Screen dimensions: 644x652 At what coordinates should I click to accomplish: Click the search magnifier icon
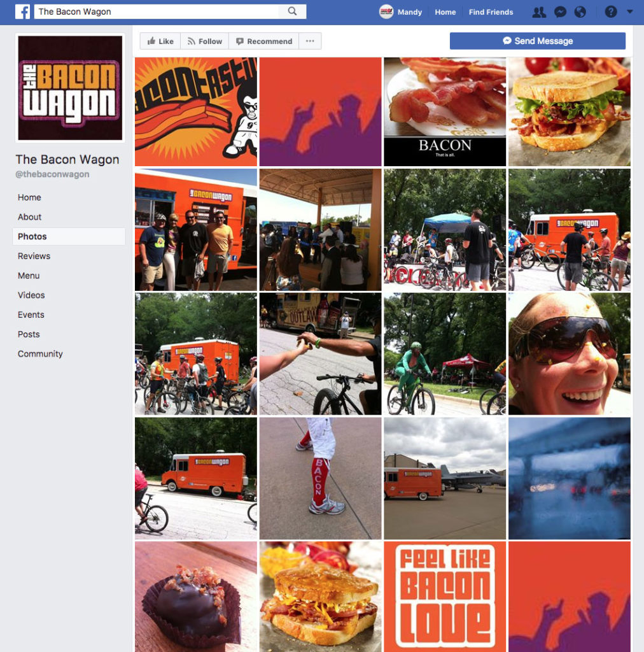coord(293,11)
